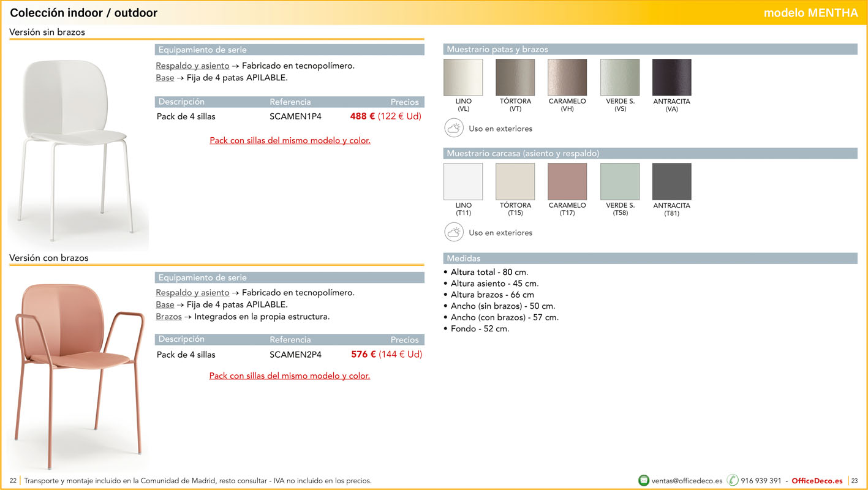Pick the Caramelo (T17) shell color swatch
Image resolution: width=868 pixels, height=490 pixels.
click(567, 181)
